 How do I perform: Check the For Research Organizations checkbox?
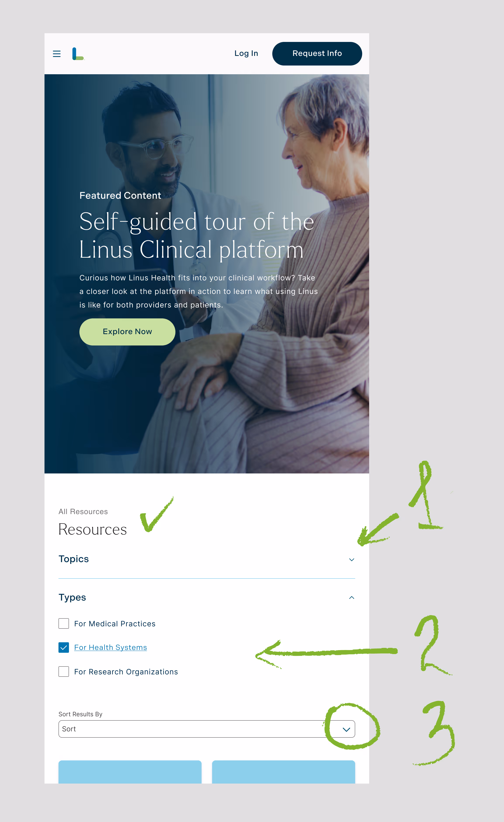tap(64, 672)
